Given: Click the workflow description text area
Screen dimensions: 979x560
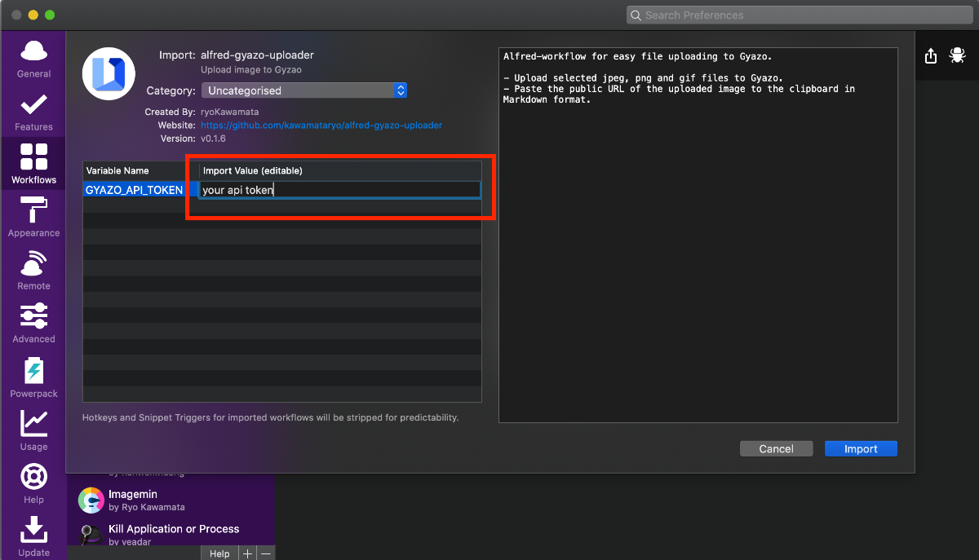Looking at the screenshot, I should click(698, 235).
